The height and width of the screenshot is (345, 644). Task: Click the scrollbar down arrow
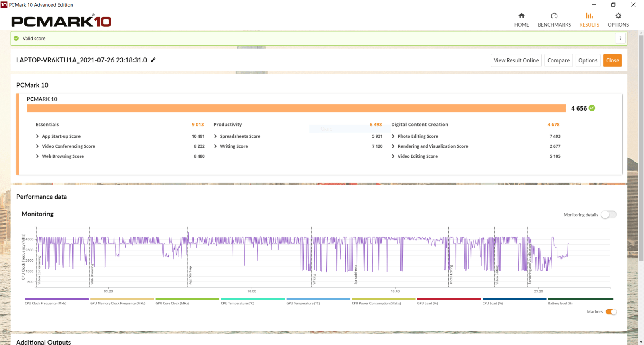[641, 342]
